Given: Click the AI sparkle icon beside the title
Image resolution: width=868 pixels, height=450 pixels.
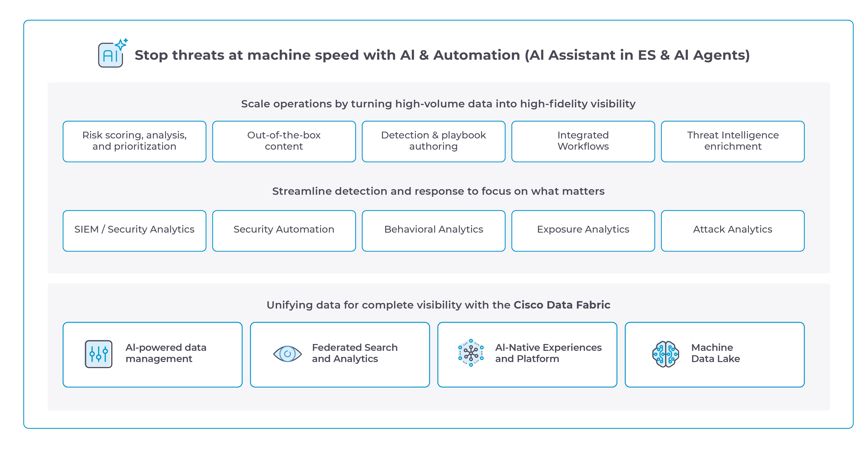Looking at the screenshot, I should 113,53.
